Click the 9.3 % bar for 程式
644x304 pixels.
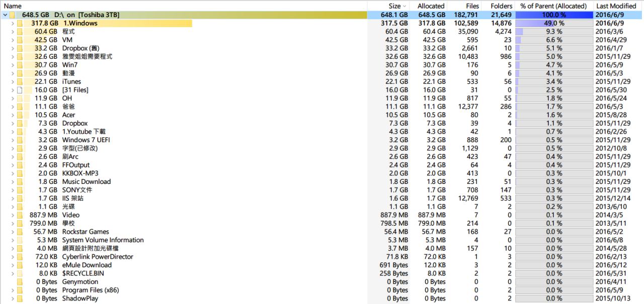(x=554, y=32)
